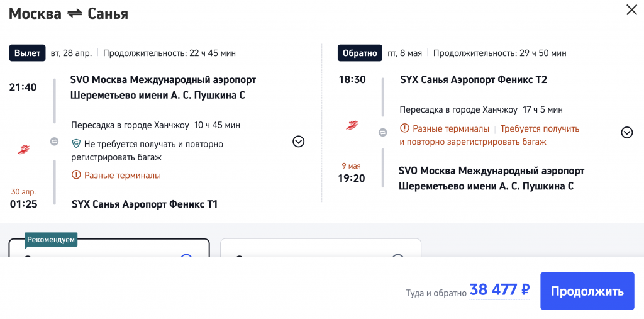The image size is (644, 319).
Task: Click the outbound flight airline logo
Action: [x=23, y=150]
